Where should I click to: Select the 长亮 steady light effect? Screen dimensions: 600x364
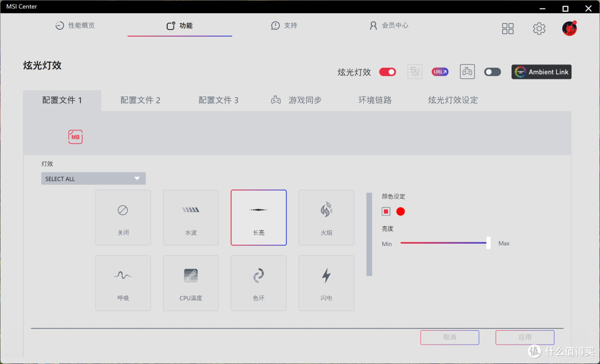pyautogui.click(x=259, y=218)
